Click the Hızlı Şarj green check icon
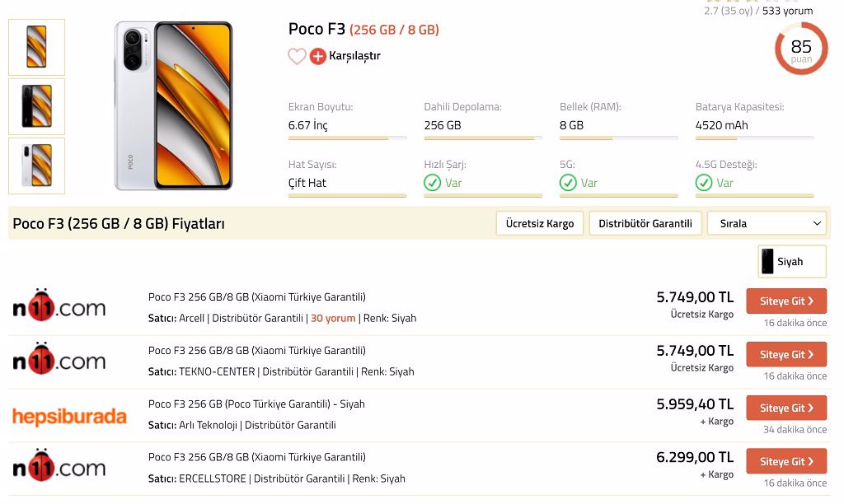The height and width of the screenshot is (504, 844). point(432,183)
